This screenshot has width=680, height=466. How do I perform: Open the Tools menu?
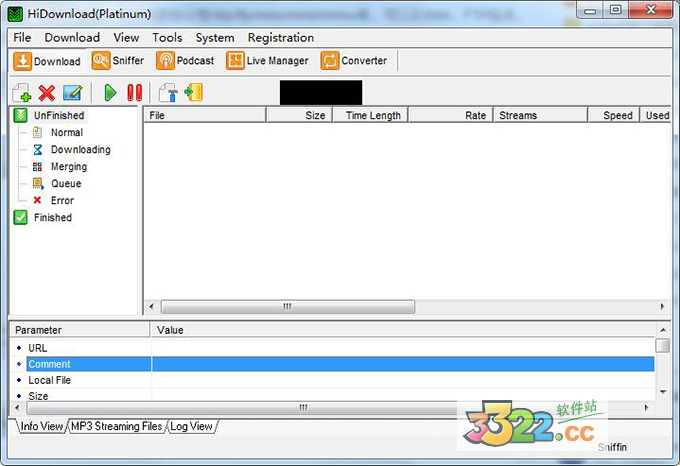click(167, 38)
